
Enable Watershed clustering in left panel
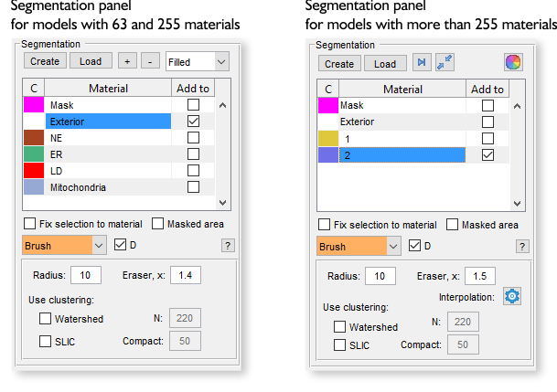tap(46, 319)
